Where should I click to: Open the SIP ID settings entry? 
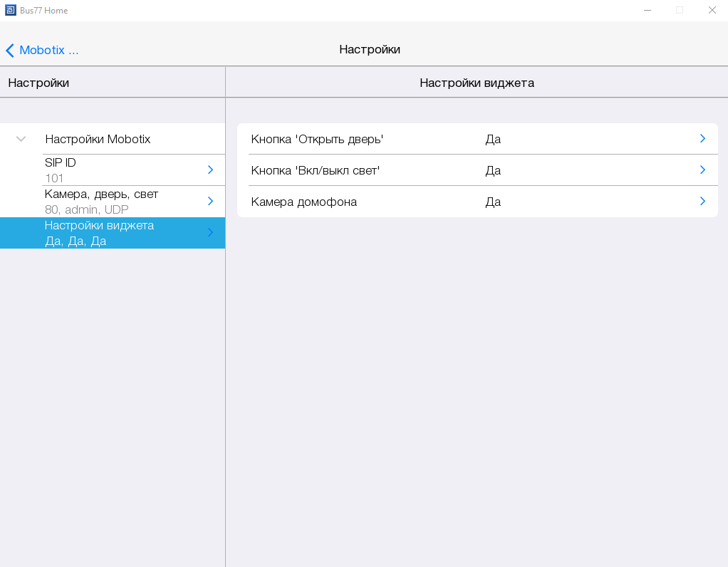coord(114,170)
